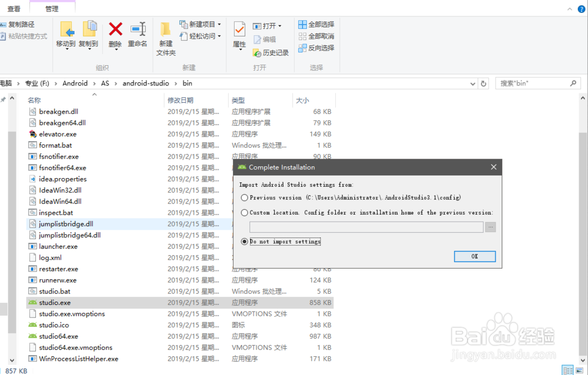Screen dimensions: 588x375
Task: Click the refresh icon beside address bar
Action: coord(484,83)
